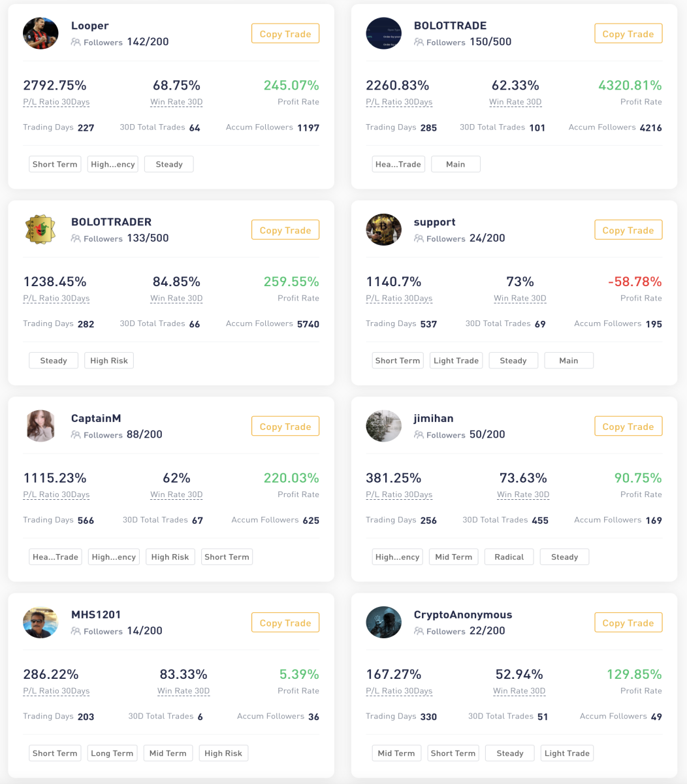Open the CaptainM trader name
The height and width of the screenshot is (784, 687).
click(x=96, y=418)
